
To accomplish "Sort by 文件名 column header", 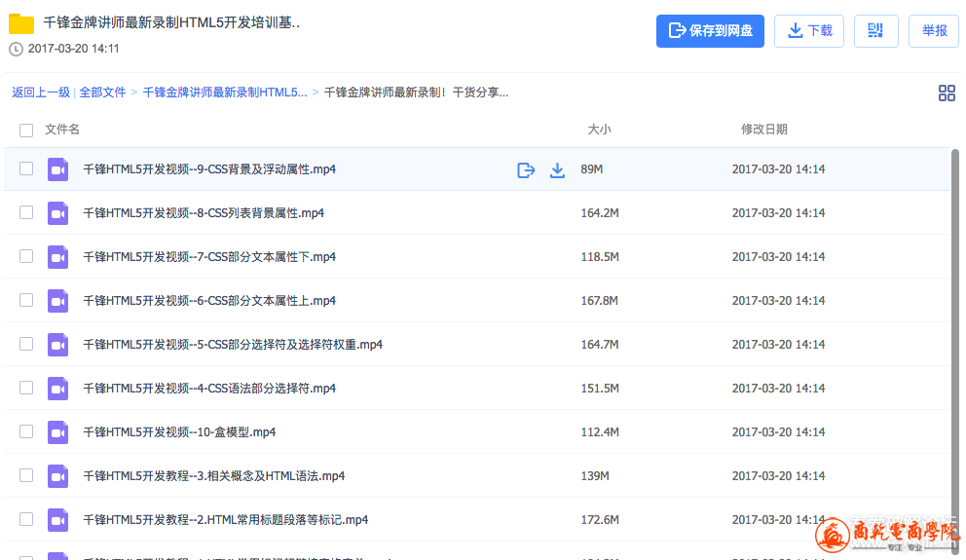I will click(x=61, y=130).
